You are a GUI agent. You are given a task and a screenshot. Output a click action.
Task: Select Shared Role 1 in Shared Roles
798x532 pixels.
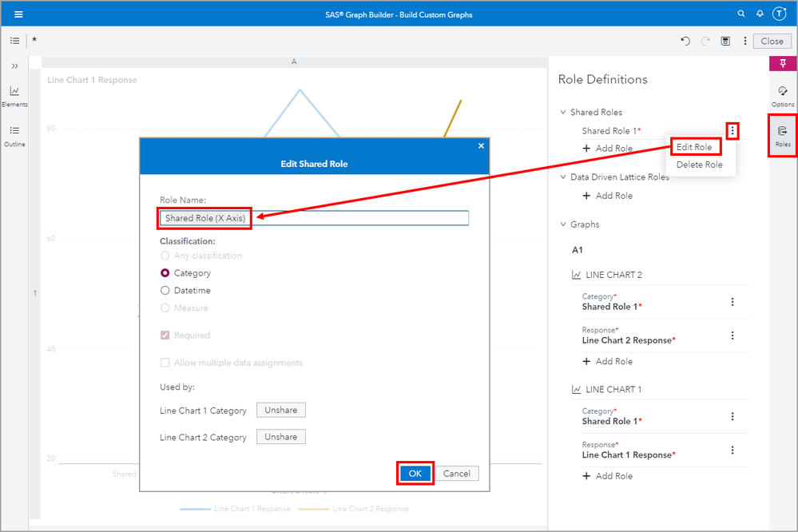609,131
